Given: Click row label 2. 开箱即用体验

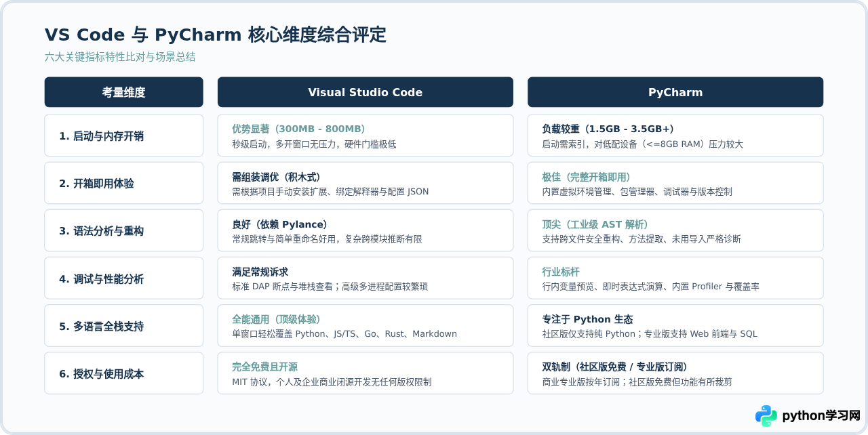Looking at the screenshot, I should (96, 183).
